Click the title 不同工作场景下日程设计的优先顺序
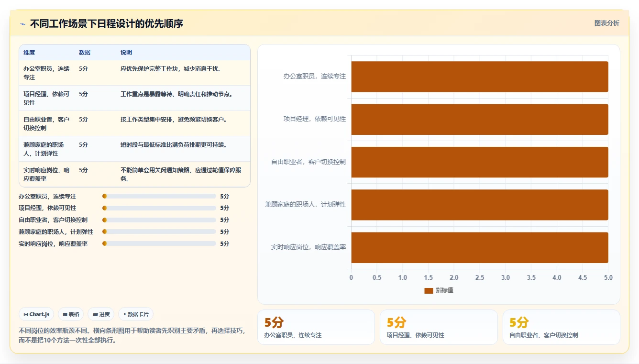Screen dimensions: 639x364 pos(106,23)
